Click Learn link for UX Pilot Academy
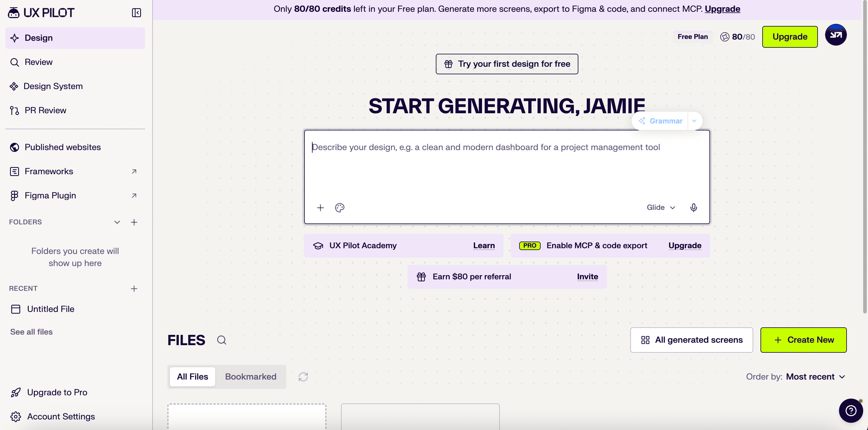The height and width of the screenshot is (430, 868). (x=484, y=246)
